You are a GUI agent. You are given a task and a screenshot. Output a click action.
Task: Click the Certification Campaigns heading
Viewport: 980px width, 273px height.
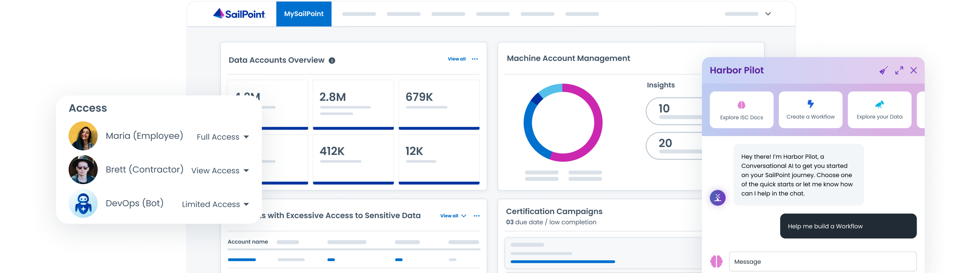coord(554,211)
